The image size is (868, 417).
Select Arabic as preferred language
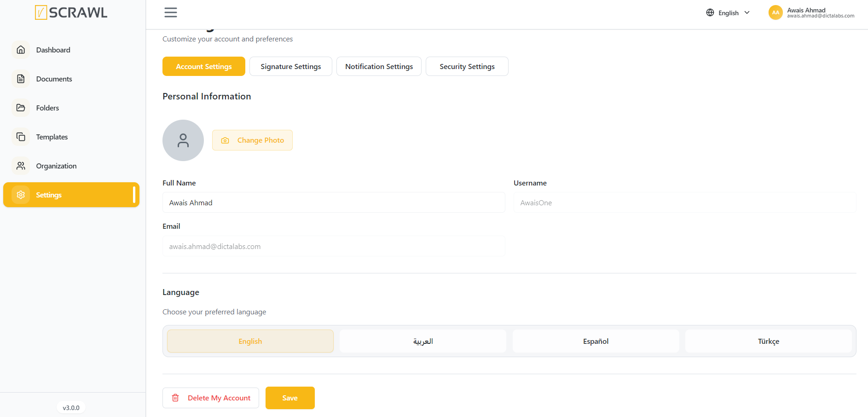point(423,341)
